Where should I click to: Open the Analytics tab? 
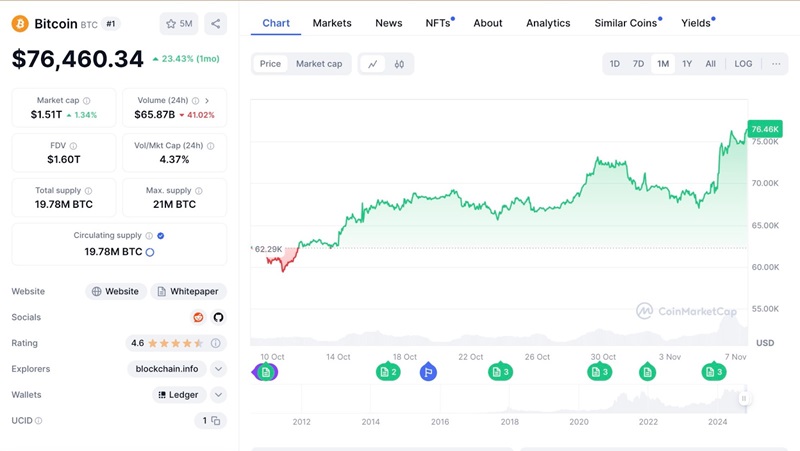coord(548,23)
